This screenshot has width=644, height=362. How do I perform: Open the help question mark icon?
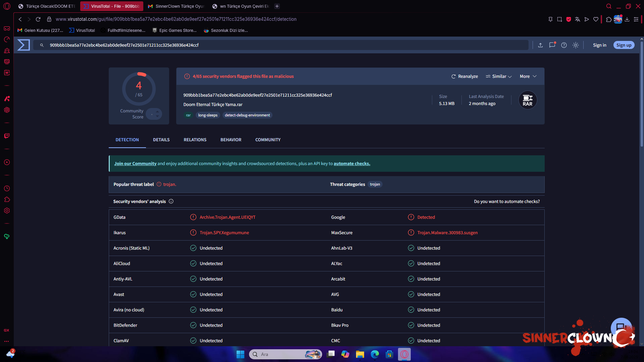click(564, 45)
